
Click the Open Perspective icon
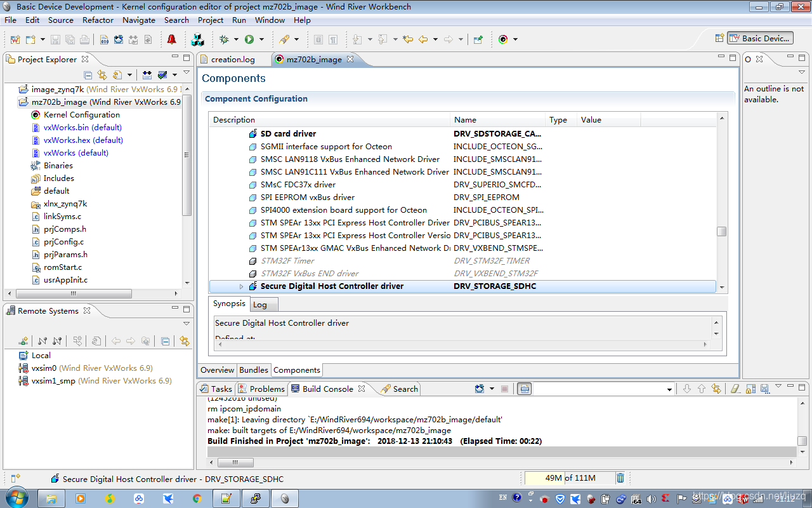tap(719, 38)
